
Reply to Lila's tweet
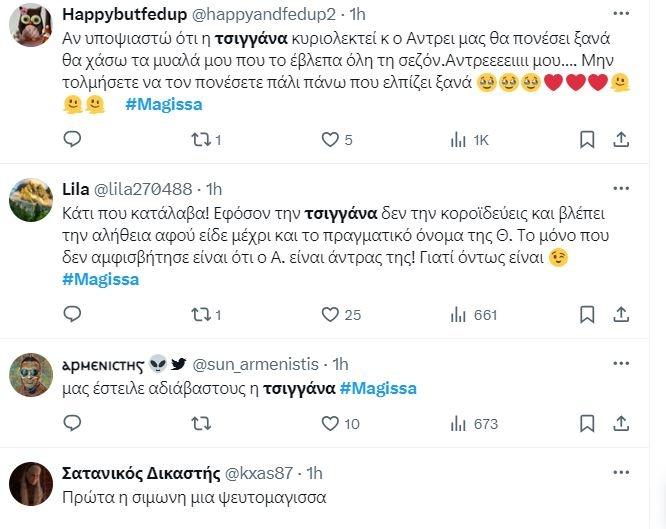pos(72,314)
